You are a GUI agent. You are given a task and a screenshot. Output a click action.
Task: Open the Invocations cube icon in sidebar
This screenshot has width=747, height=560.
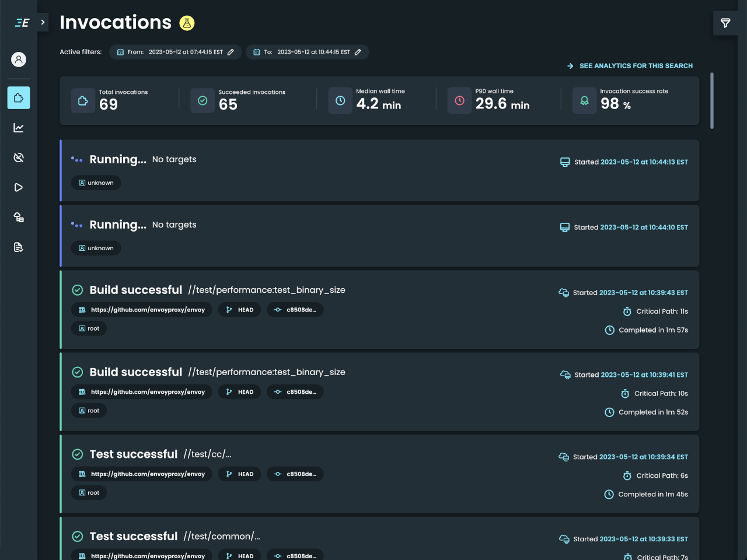click(18, 97)
